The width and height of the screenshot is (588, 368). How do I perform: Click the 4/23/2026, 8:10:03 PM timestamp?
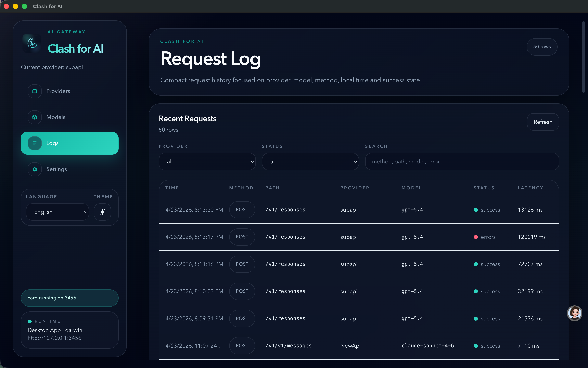[x=194, y=291]
